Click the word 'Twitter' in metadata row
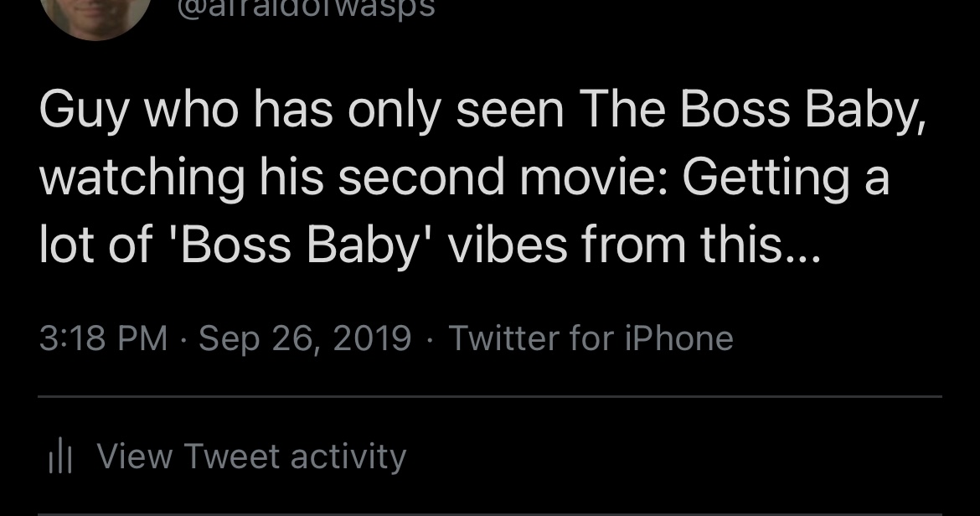The image size is (980, 516). pos(504,338)
